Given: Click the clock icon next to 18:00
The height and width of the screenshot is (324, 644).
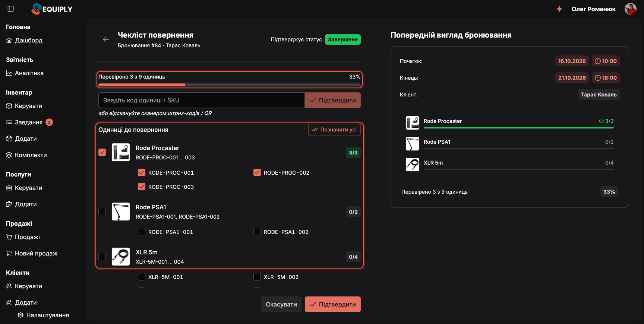Looking at the screenshot, I should pyautogui.click(x=598, y=78).
